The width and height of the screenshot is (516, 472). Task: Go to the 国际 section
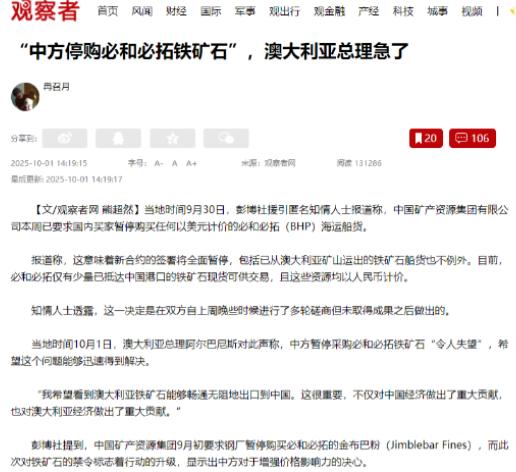click(x=211, y=11)
